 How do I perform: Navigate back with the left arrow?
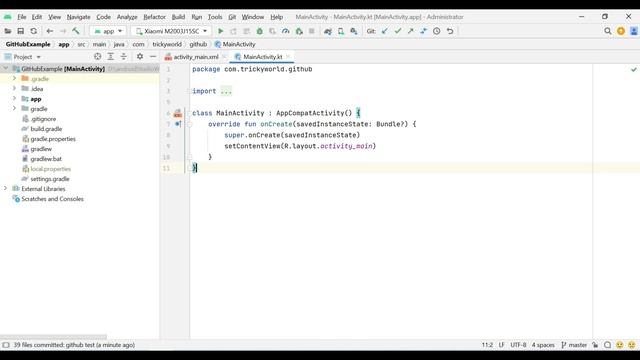pos(50,31)
